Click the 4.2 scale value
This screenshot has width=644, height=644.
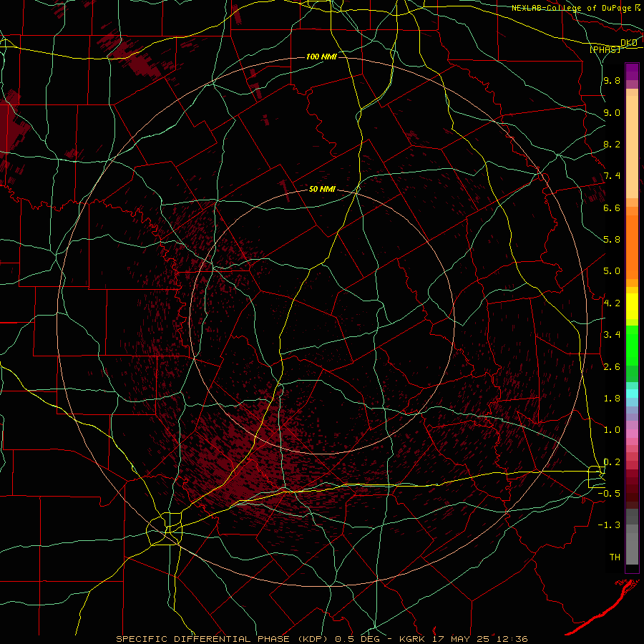612,303
